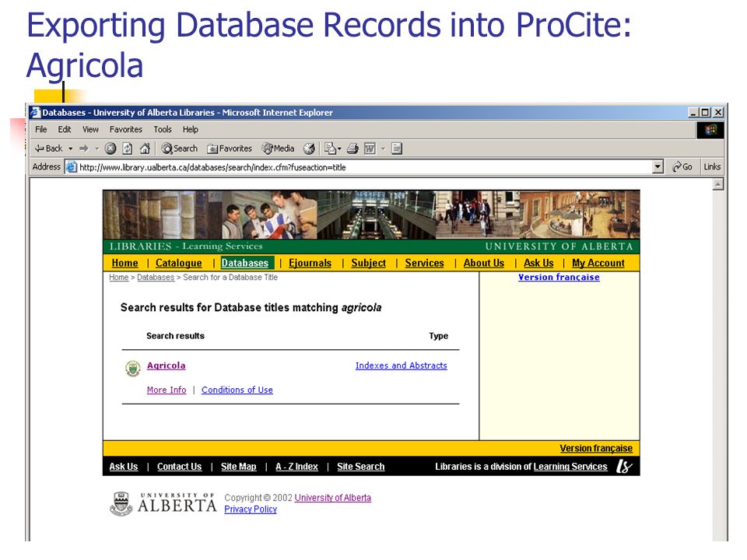Click the University of Alberta footer logo
The width and height of the screenshot is (747, 560).
[x=163, y=504]
